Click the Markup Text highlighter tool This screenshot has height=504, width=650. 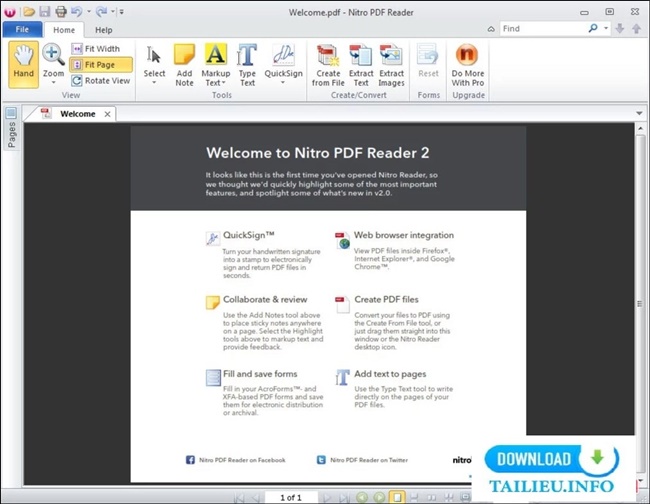(216, 65)
